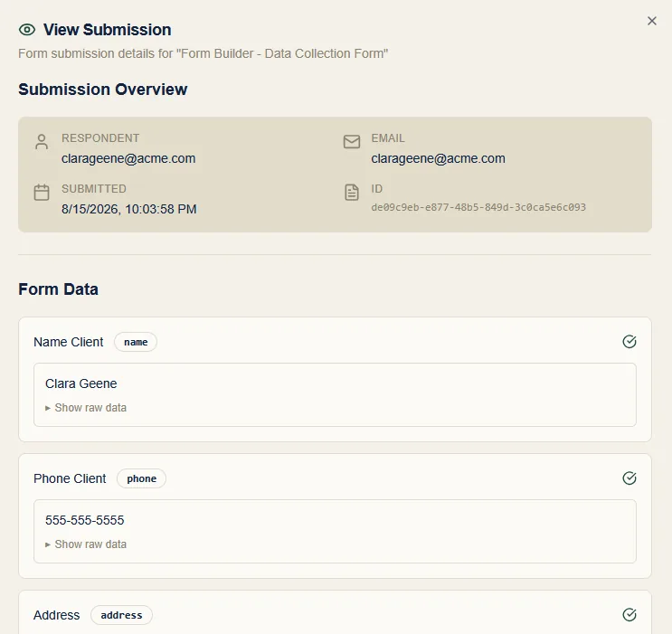Click the email envelope icon
The height and width of the screenshot is (634, 672).
pos(352,141)
